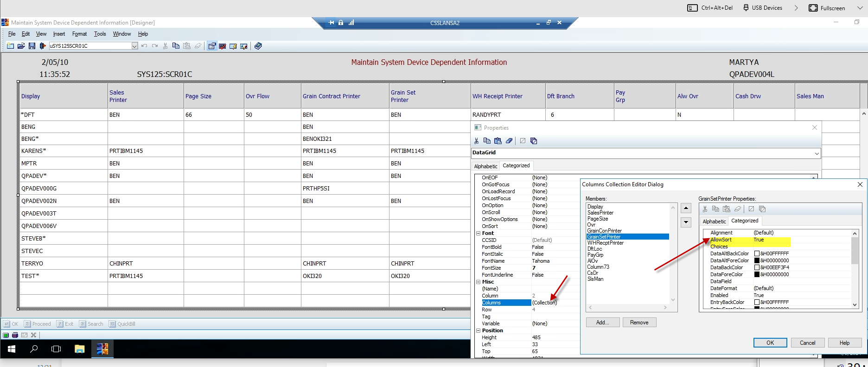This screenshot has height=367, width=868.
Task: Open the Insert menu
Action: [x=59, y=34]
